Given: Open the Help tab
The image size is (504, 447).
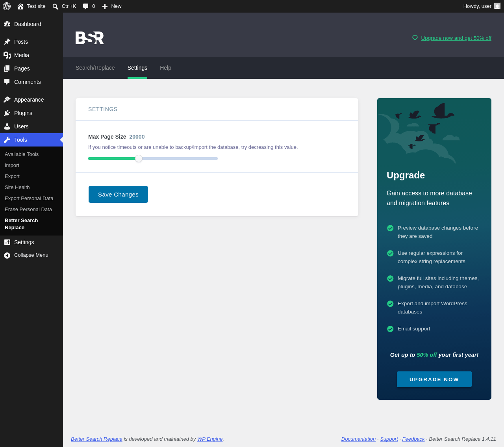Looking at the screenshot, I should click(165, 68).
